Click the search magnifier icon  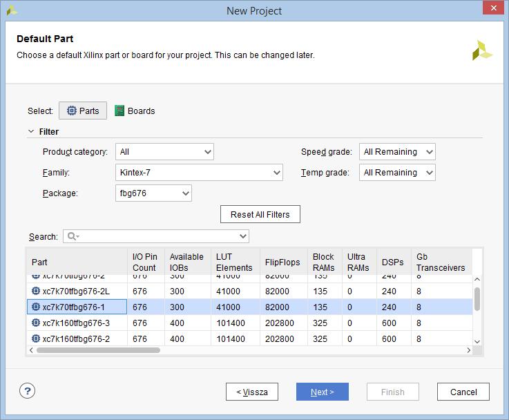click(x=73, y=236)
